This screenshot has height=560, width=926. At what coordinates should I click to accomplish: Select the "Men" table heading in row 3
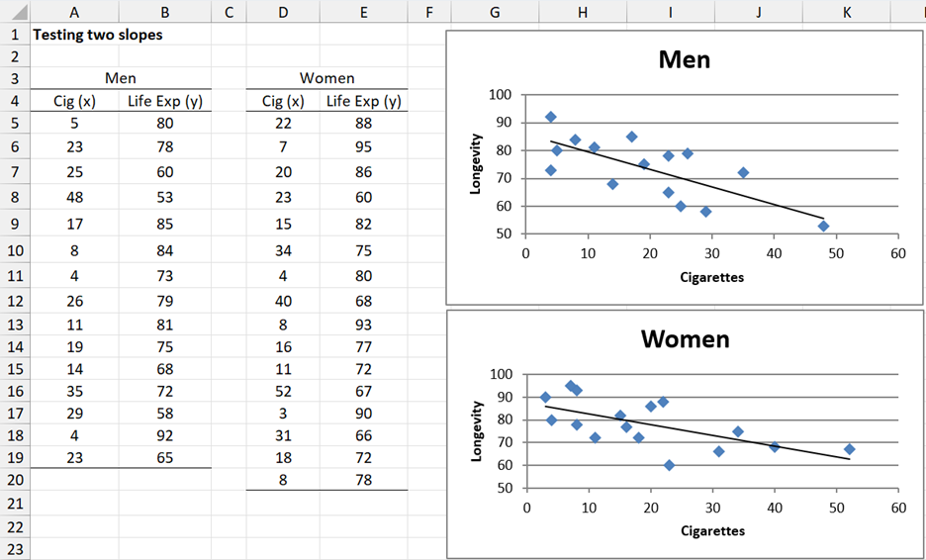tap(120, 78)
